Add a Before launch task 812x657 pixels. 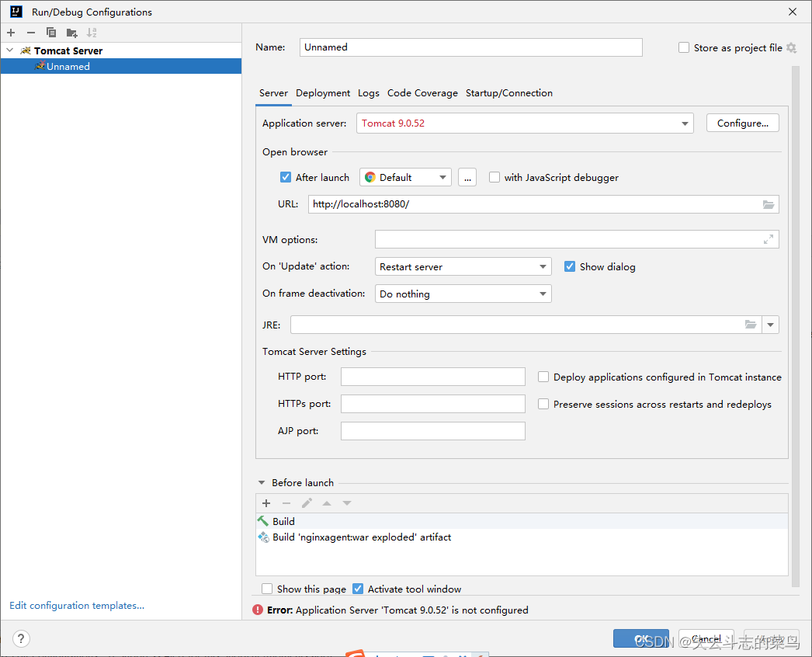pos(266,503)
